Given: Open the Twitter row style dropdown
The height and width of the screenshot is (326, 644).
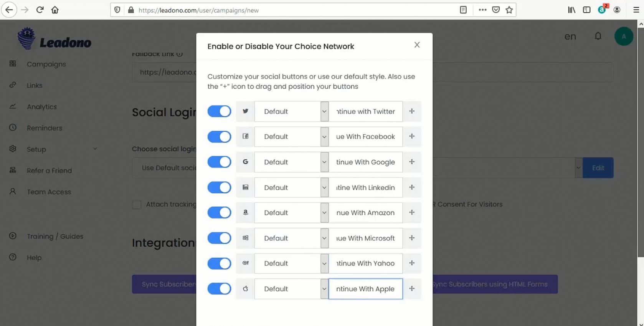Looking at the screenshot, I should [x=292, y=111].
